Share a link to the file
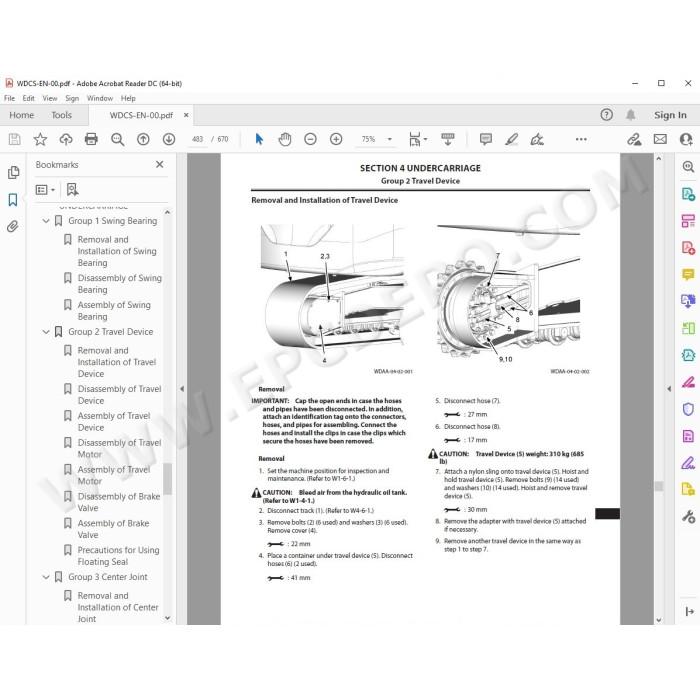 634,139
